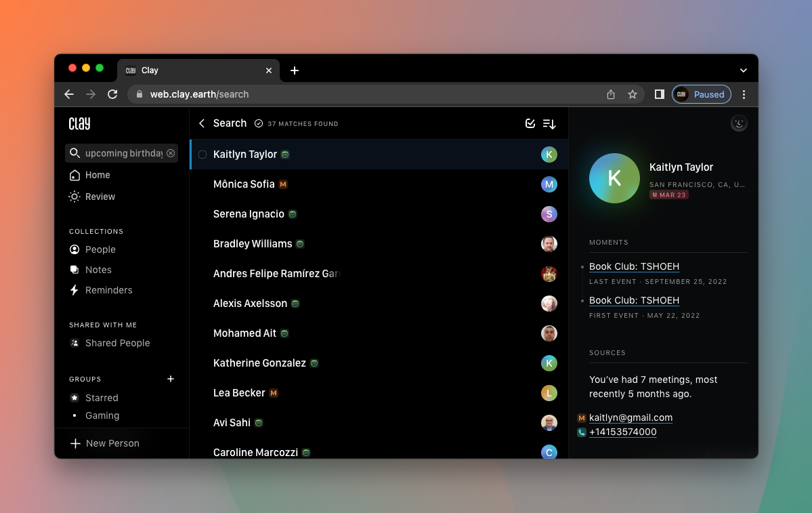
Task: Select Bradley Williams in the results list
Action: click(253, 244)
